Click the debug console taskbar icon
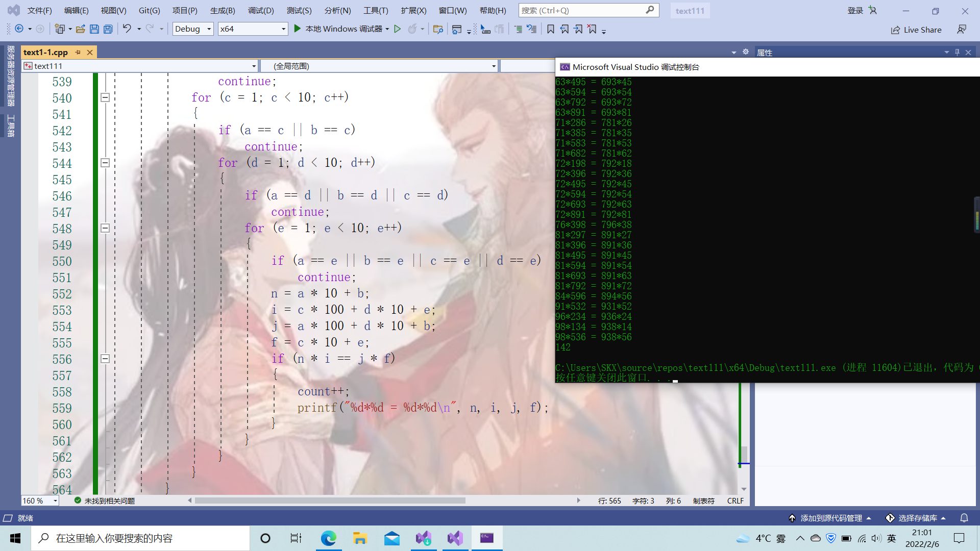The width and height of the screenshot is (980, 551). click(487, 538)
